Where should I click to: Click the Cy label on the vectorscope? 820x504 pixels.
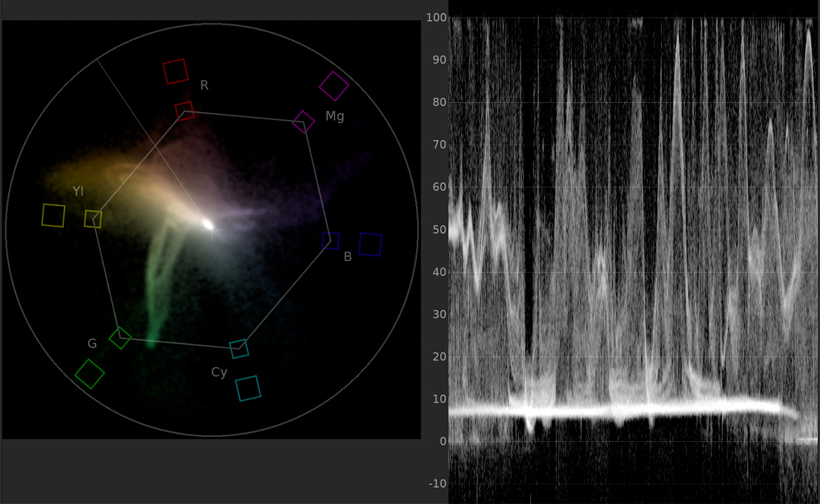point(219,373)
